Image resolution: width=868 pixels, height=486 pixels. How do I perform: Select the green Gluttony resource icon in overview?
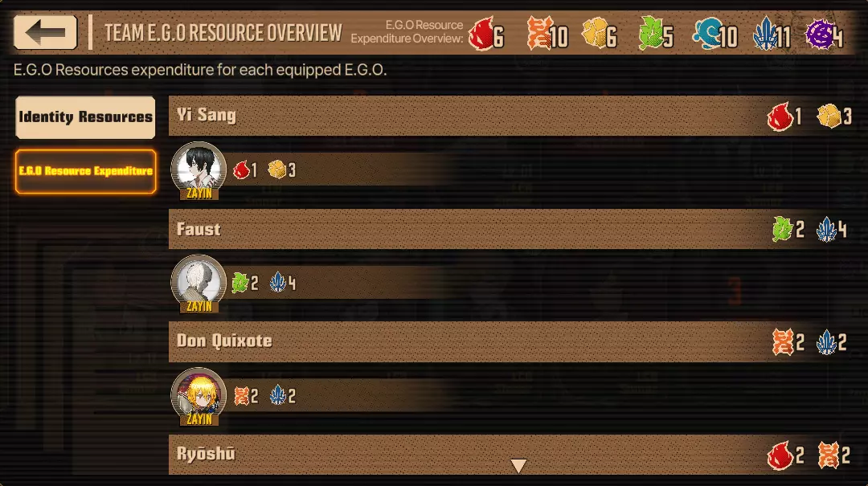click(650, 33)
